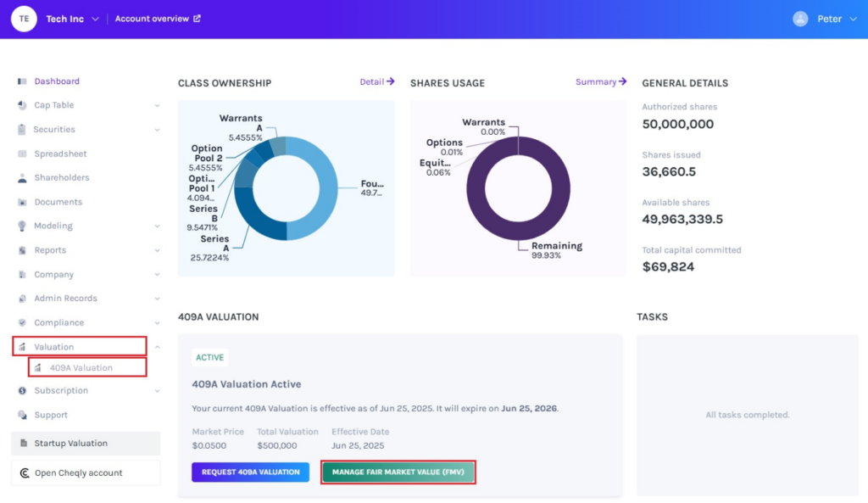Click the Account overview link
This screenshot has width=868, height=503.
pyautogui.click(x=158, y=19)
